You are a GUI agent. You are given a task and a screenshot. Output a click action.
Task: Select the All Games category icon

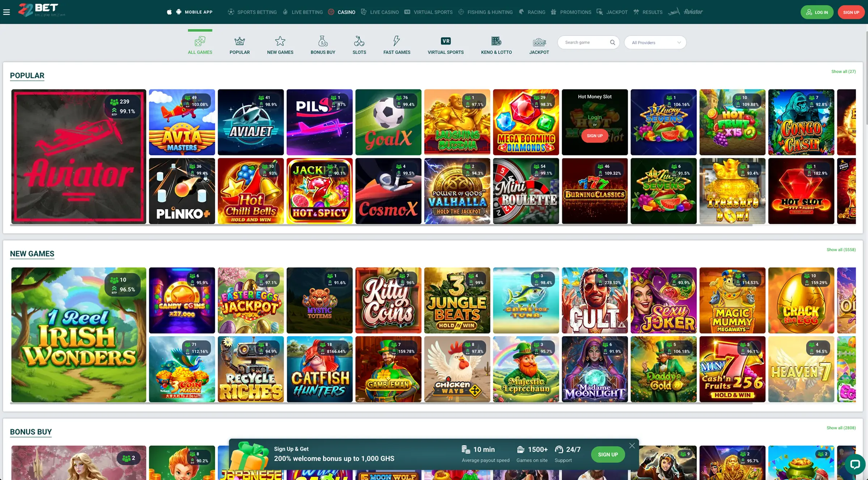pos(200,41)
